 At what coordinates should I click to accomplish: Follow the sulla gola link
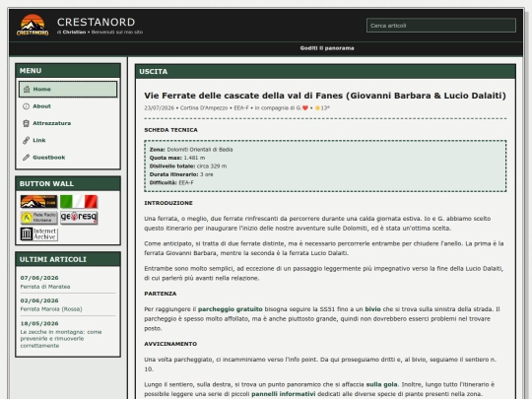(x=381, y=384)
